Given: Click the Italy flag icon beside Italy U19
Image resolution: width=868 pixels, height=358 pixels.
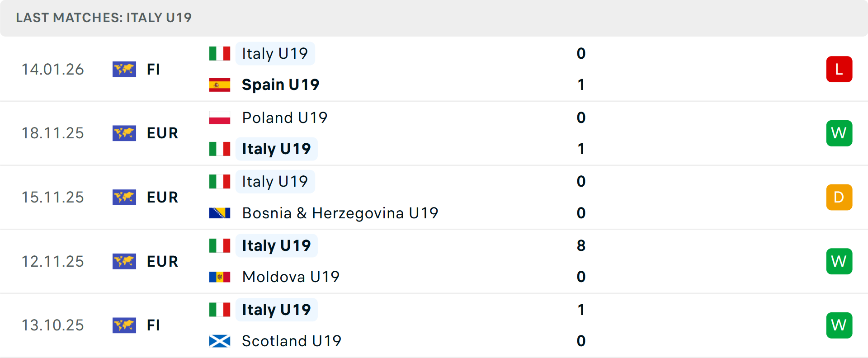Looking at the screenshot, I should (x=220, y=53).
